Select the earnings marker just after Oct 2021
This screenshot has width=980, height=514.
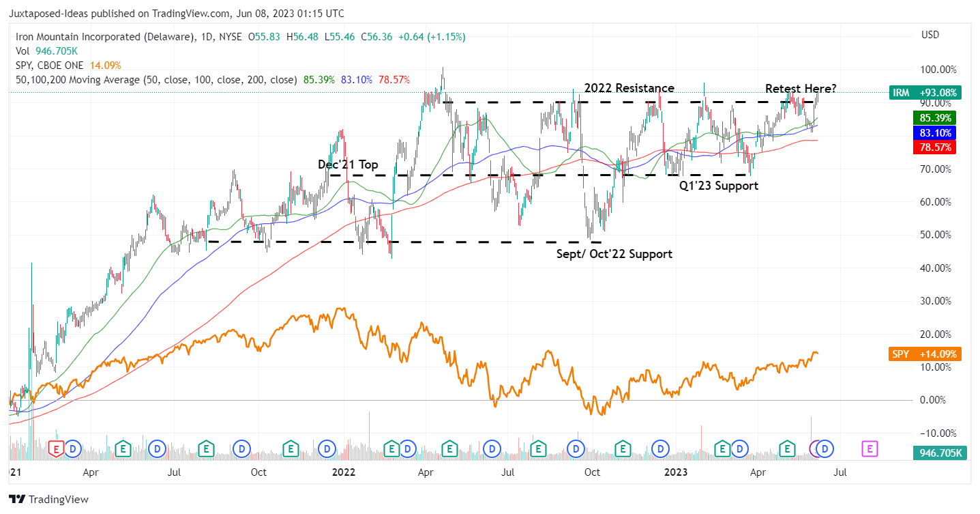[291, 449]
